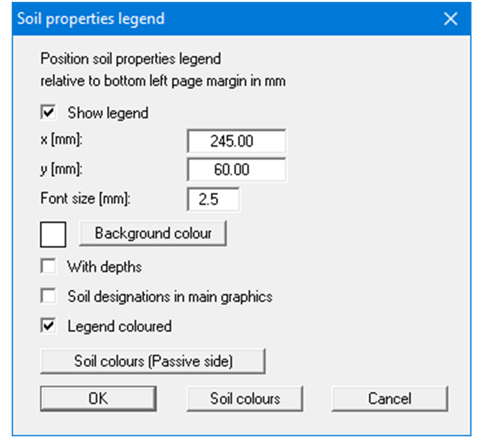Focus the y [mm] value field

click(237, 169)
